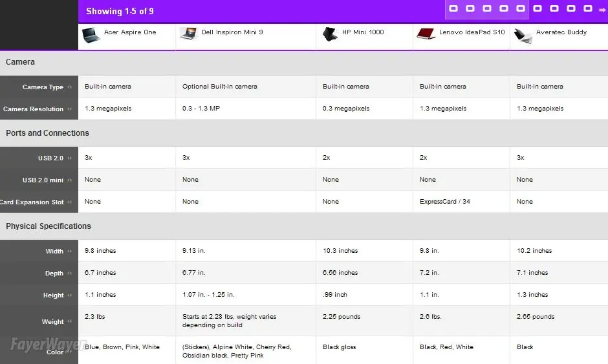Viewport: 608px width, 364px height.
Task: Select the first page indicator box in pager
Action: (453, 8)
